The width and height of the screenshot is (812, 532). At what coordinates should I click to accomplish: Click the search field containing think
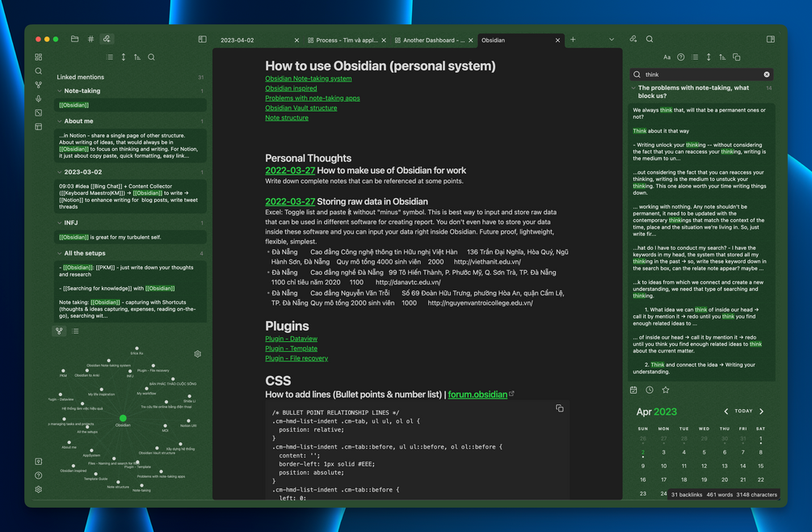[x=701, y=74]
